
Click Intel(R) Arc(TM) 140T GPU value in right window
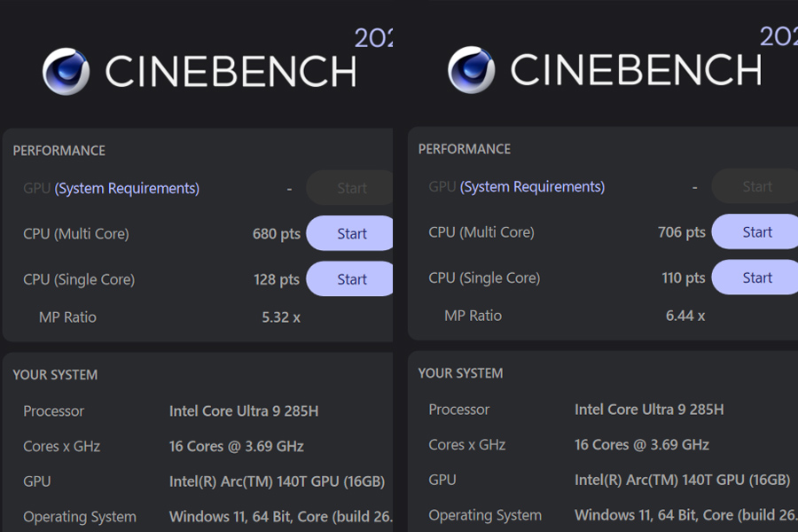[682, 480]
